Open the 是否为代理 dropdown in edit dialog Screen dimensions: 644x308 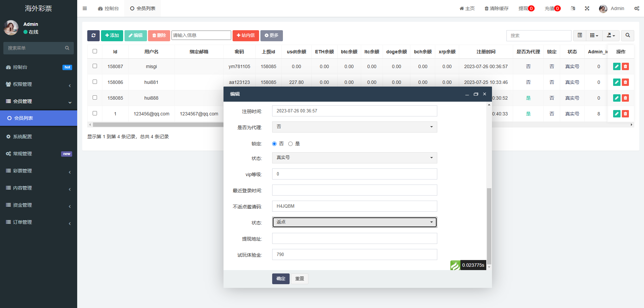354,127
